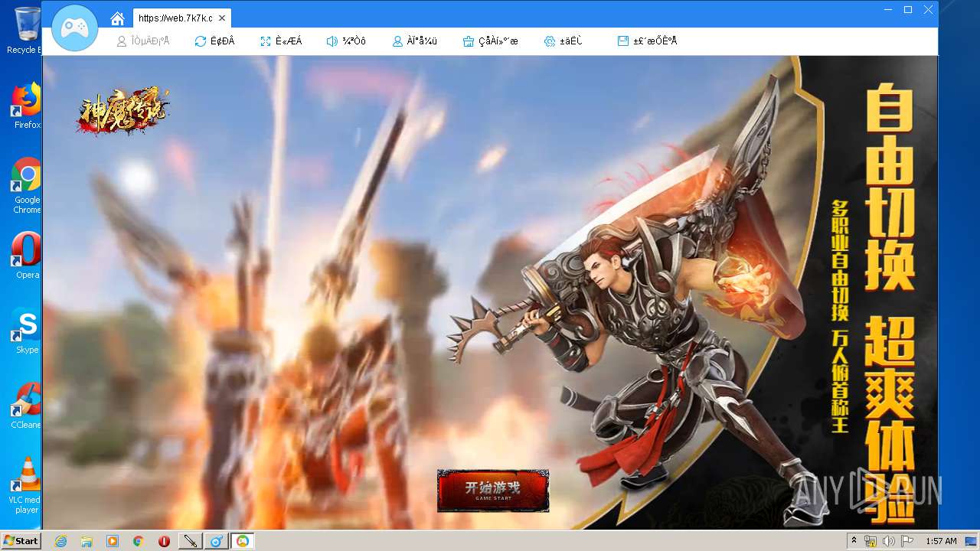Switch to the blue orb taskbar app
This screenshot has width=980, height=551.
(x=217, y=541)
